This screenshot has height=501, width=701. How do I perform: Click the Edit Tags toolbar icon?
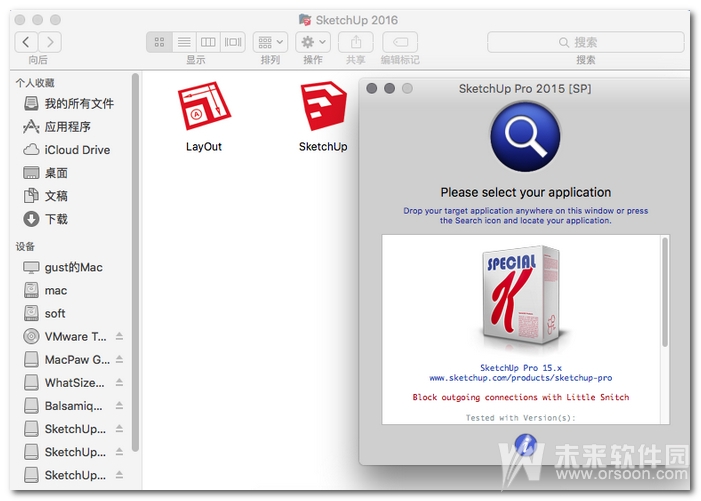[400, 42]
